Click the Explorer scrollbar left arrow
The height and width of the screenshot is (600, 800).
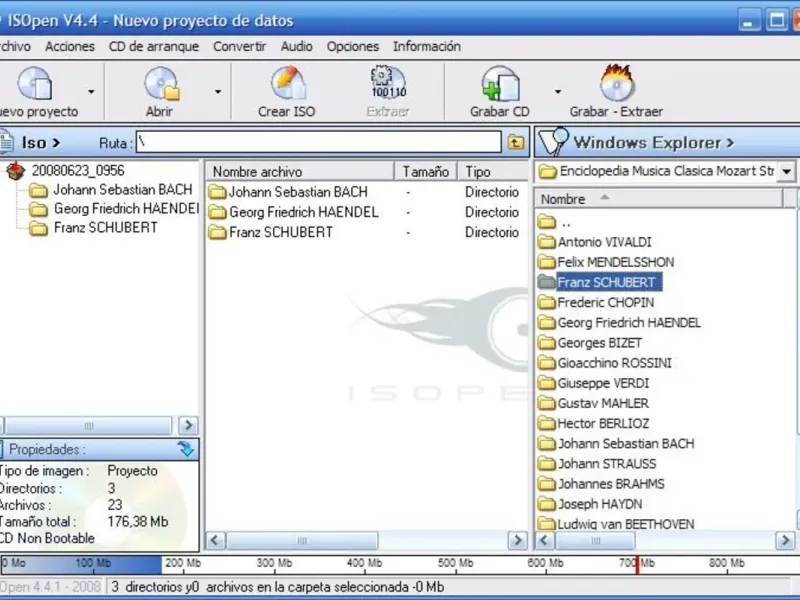(545, 540)
